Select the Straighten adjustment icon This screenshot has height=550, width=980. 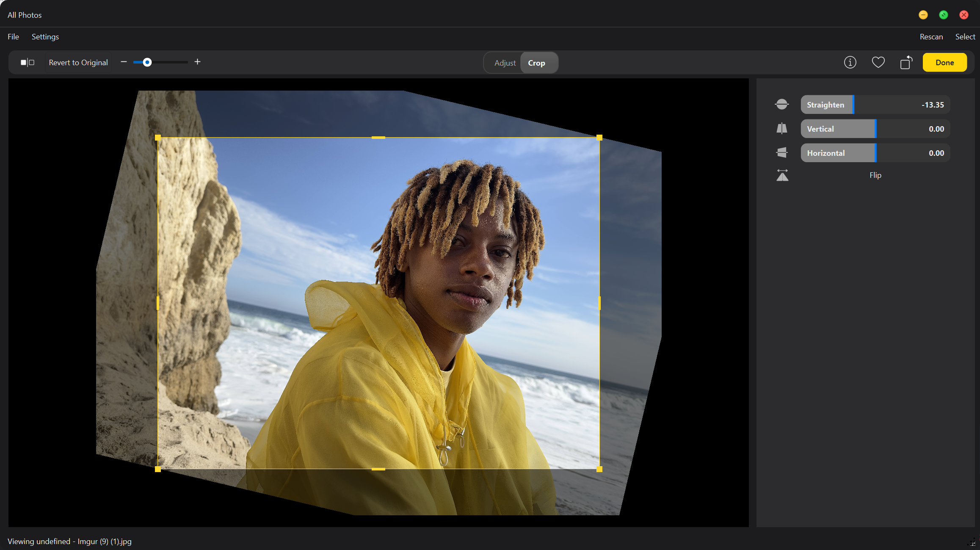tap(781, 104)
